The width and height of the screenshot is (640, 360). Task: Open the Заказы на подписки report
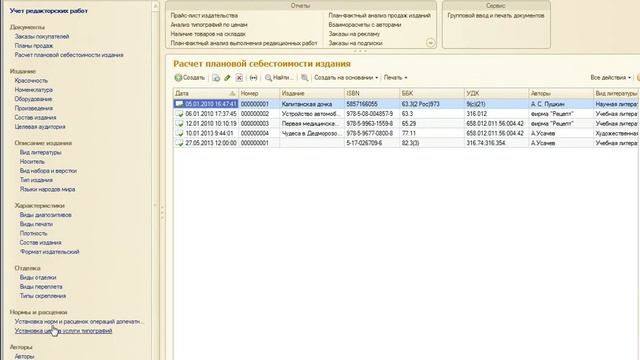click(x=356, y=43)
